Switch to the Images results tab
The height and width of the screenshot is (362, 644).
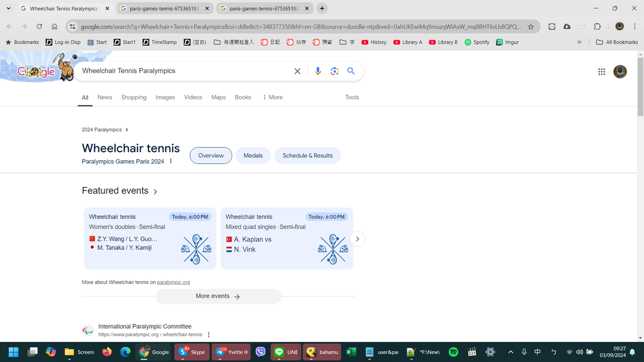pyautogui.click(x=165, y=97)
